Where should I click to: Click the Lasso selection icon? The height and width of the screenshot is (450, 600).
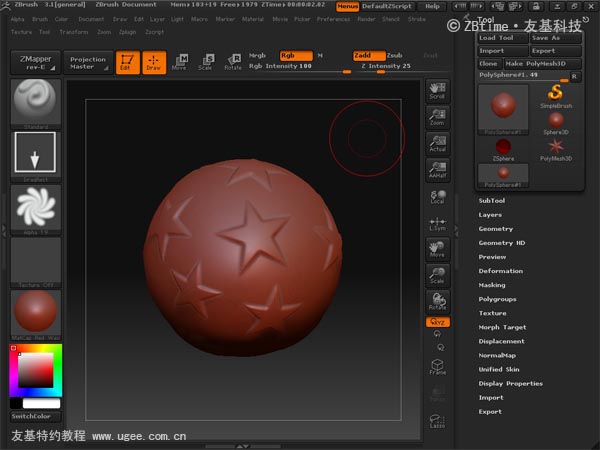(437, 421)
